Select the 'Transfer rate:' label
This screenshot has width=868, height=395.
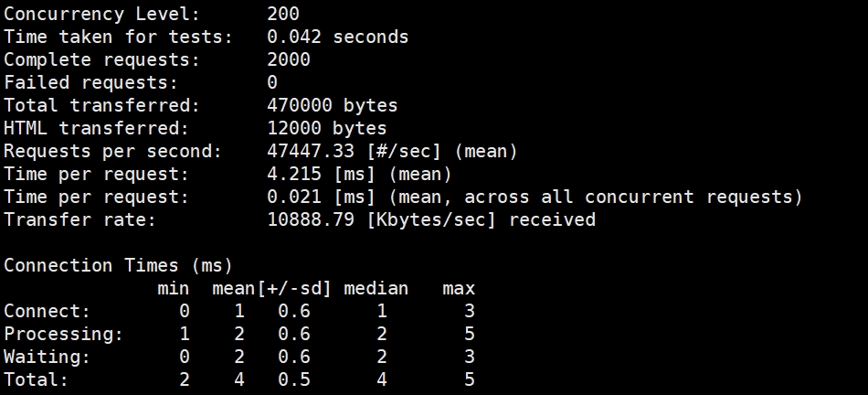pos(79,219)
